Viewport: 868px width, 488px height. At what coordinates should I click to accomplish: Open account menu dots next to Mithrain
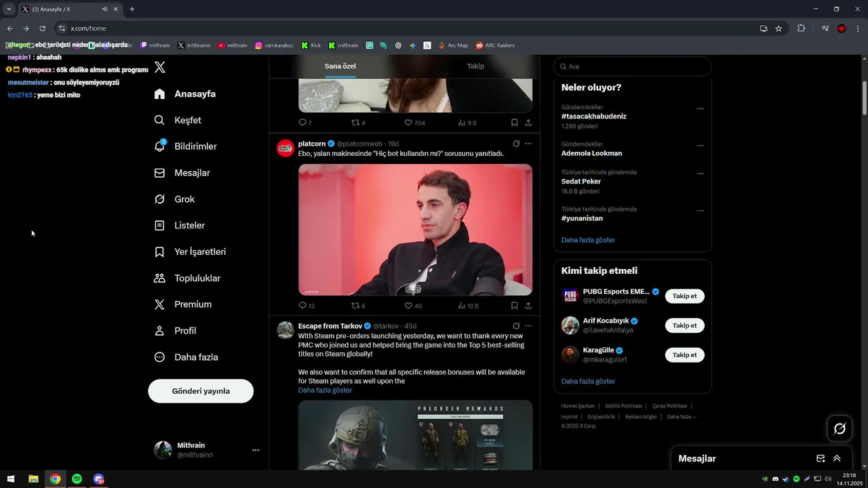point(256,450)
